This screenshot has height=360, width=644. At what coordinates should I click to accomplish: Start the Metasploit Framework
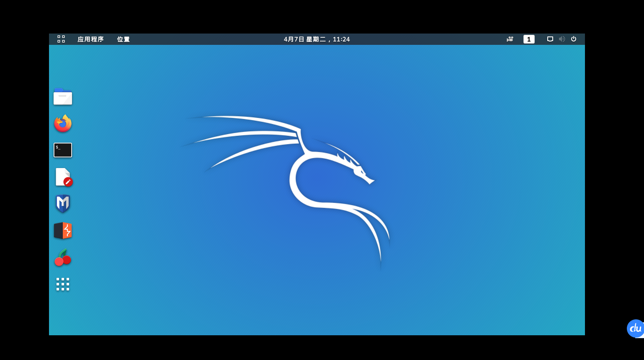[x=63, y=204]
